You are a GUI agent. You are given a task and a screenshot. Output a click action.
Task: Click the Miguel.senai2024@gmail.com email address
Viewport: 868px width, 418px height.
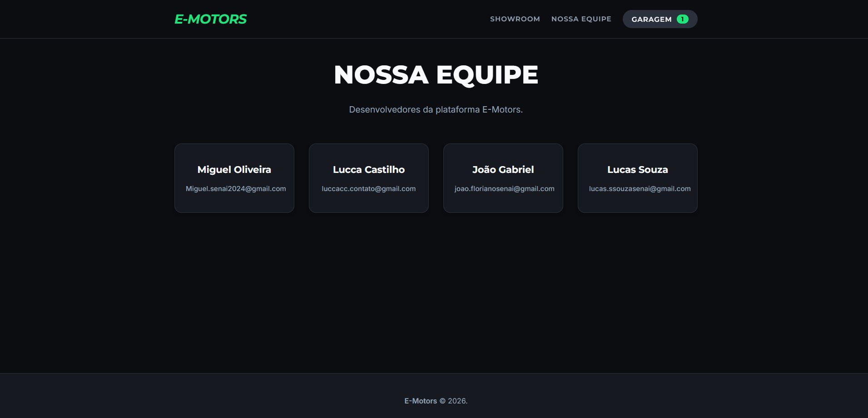click(236, 189)
